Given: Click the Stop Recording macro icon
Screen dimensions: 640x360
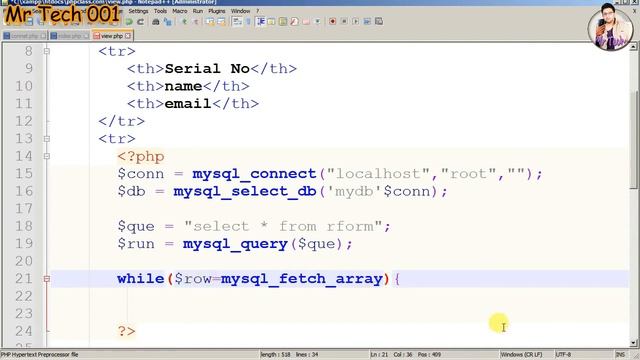Looking at the screenshot, I should click(x=344, y=22).
